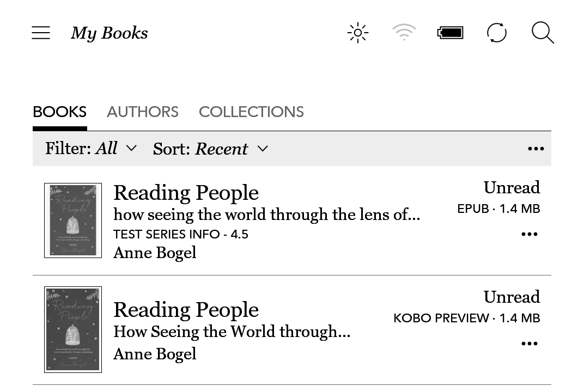Expand the Filter: All dropdown
Screen dimensions: 584x392
pos(91,149)
